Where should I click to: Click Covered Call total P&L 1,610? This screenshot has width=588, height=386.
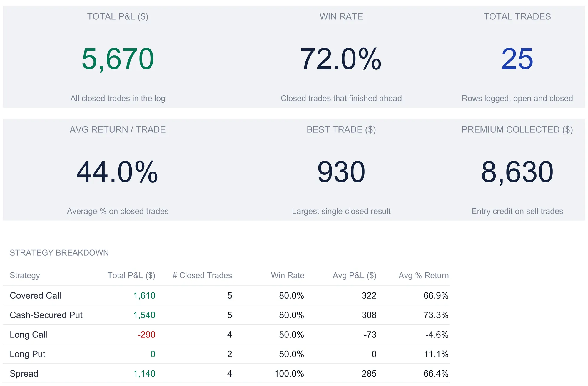click(x=144, y=295)
